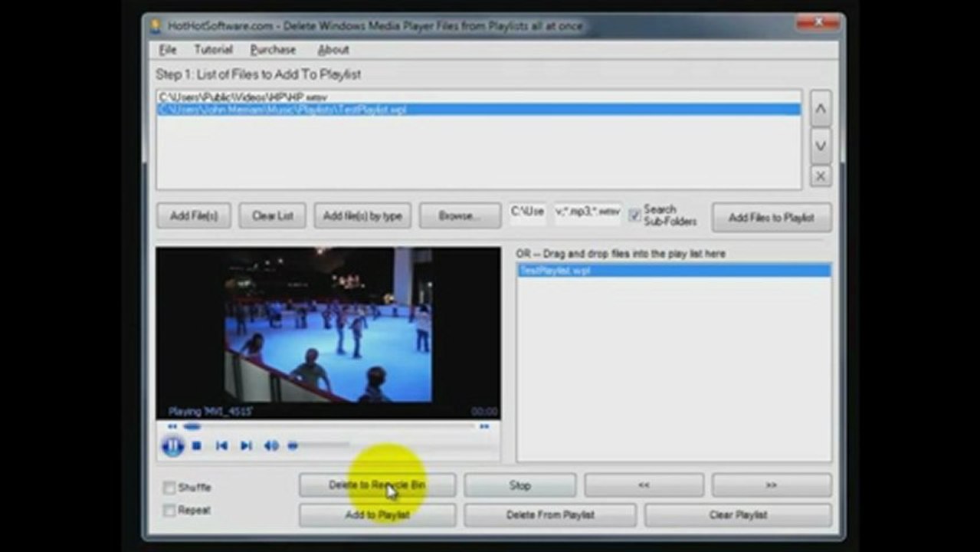Click the Clear Playlist button
980x552 pixels.
click(738, 515)
